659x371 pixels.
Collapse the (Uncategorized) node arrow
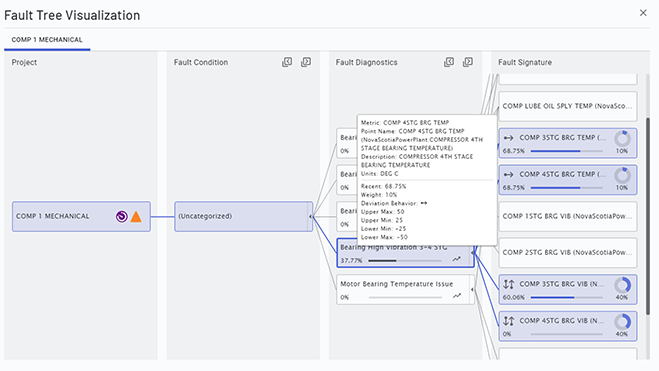pyautogui.click(x=311, y=216)
